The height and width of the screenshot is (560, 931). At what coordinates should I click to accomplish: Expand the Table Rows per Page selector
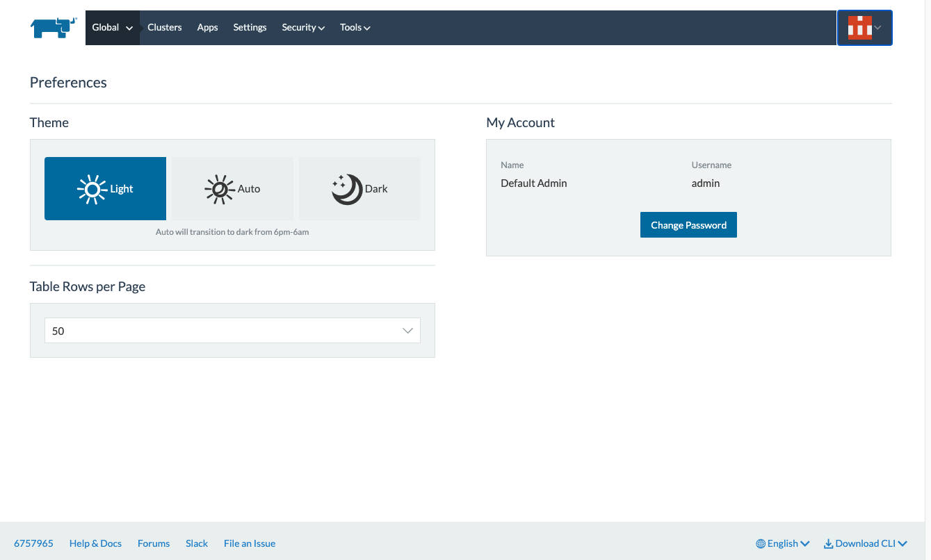tap(232, 330)
